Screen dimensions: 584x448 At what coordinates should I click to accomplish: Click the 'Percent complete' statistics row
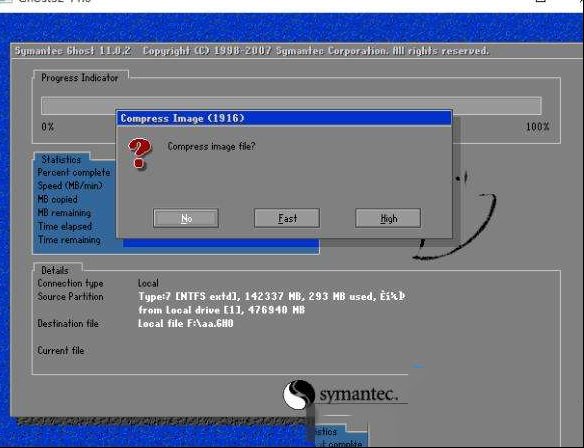click(74, 172)
